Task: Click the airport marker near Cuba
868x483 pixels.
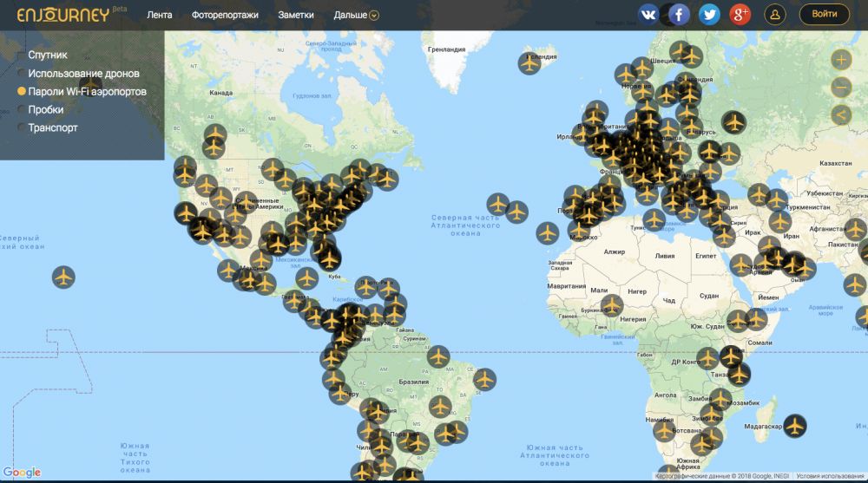Action: pos(306,278)
